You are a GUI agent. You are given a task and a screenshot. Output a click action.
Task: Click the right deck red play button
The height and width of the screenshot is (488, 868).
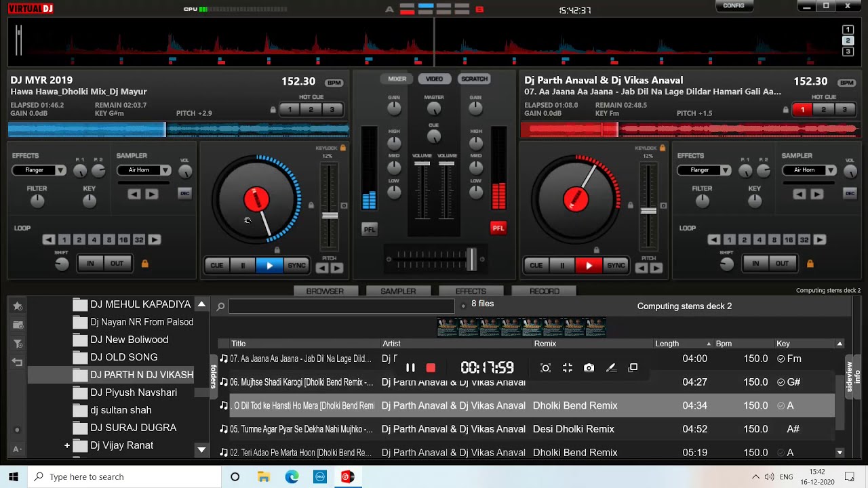[x=589, y=265]
